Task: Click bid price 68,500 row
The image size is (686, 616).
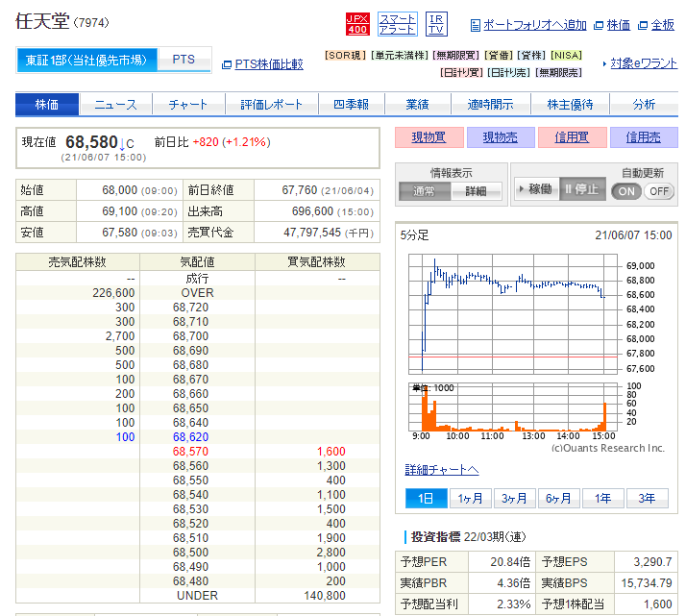Action: (x=198, y=553)
